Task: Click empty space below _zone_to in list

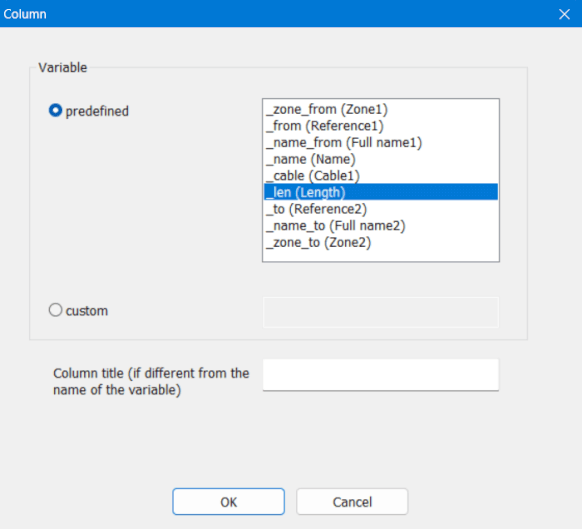Action: [381, 256]
